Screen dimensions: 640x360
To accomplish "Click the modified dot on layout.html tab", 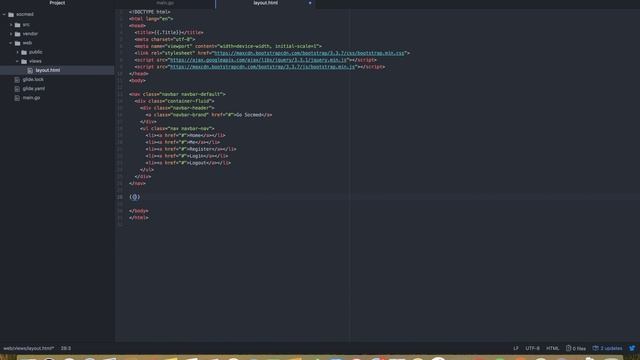I will (310, 3).
